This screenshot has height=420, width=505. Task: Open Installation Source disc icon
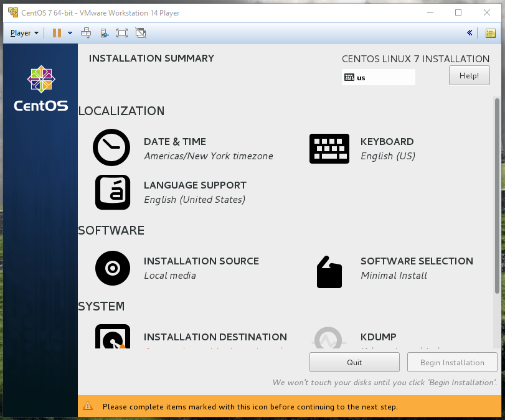113,268
